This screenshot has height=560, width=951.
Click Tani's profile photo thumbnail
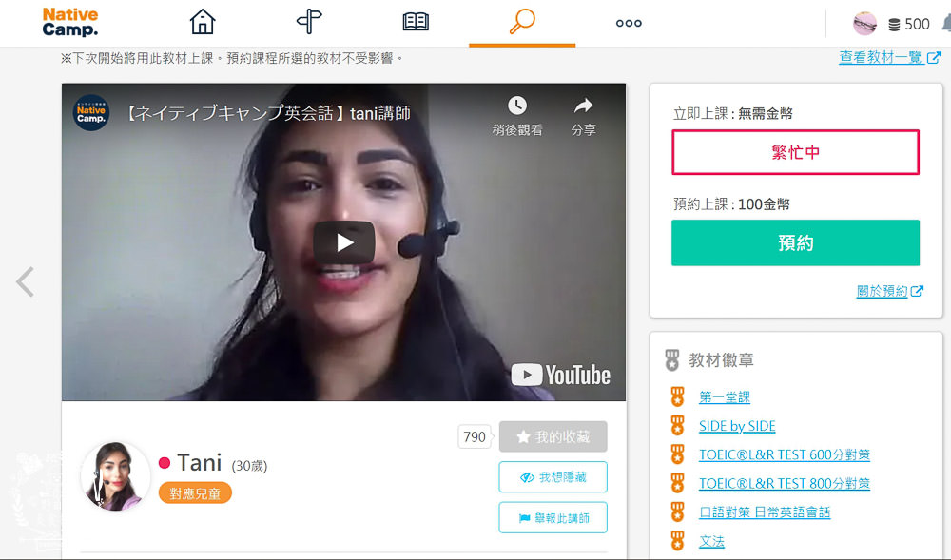[x=115, y=476]
